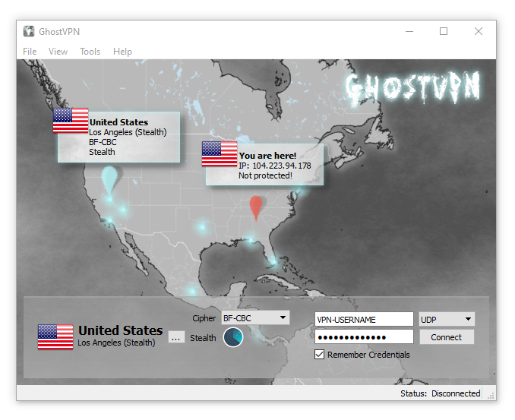515x420 pixels.
Task: Toggle the Stealth round switch
Action: [x=233, y=337]
